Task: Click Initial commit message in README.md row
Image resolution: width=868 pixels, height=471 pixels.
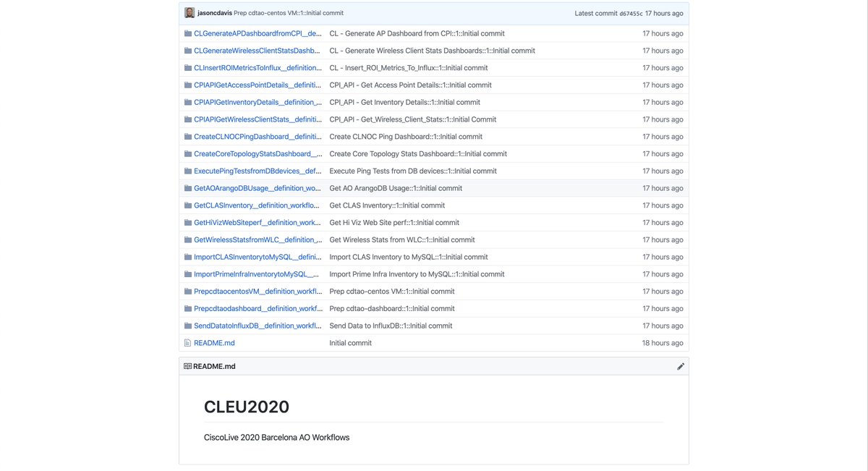Action: coord(350,343)
